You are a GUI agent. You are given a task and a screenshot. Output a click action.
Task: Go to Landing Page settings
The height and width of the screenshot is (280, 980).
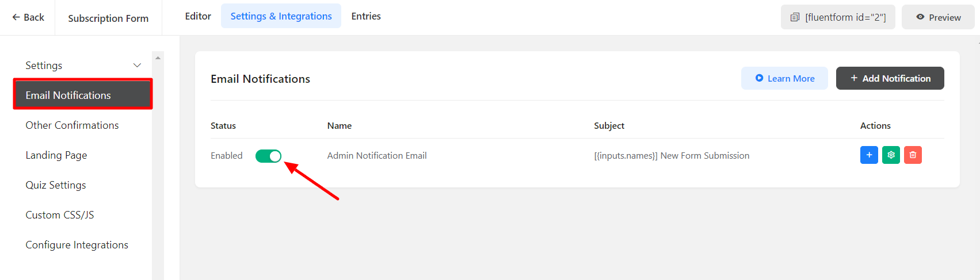56,155
